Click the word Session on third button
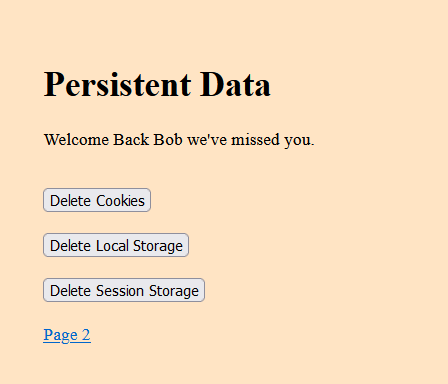The image size is (448, 384). click(x=120, y=291)
